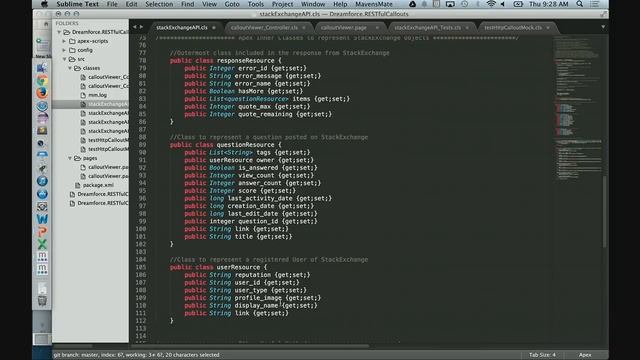Click the mm.log file icon
This screenshot has height=360, width=640.
click(x=83, y=95)
